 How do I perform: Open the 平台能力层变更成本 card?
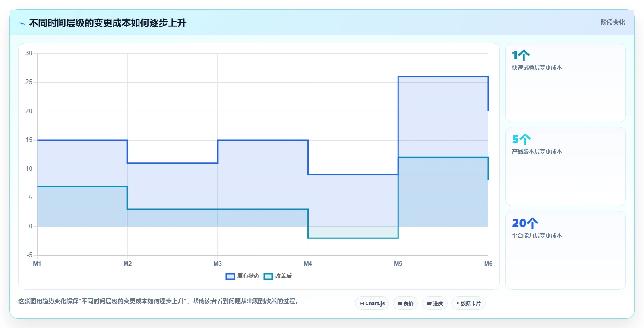pyautogui.click(x=566, y=250)
